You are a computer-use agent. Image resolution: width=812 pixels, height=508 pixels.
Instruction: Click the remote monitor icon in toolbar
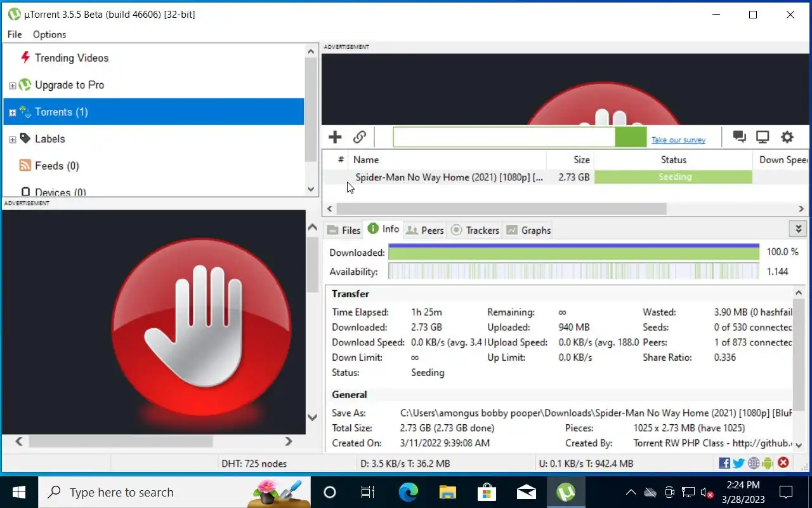[x=763, y=137]
